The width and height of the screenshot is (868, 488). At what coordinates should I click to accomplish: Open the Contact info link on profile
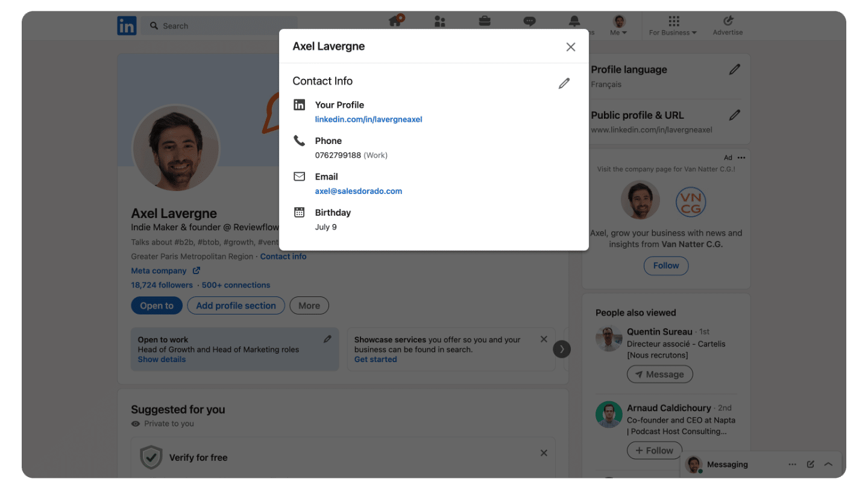coord(283,256)
